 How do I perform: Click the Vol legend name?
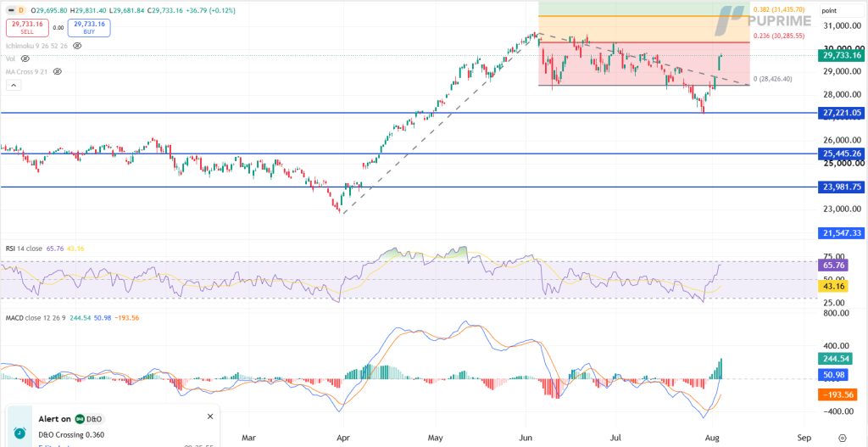[10, 59]
